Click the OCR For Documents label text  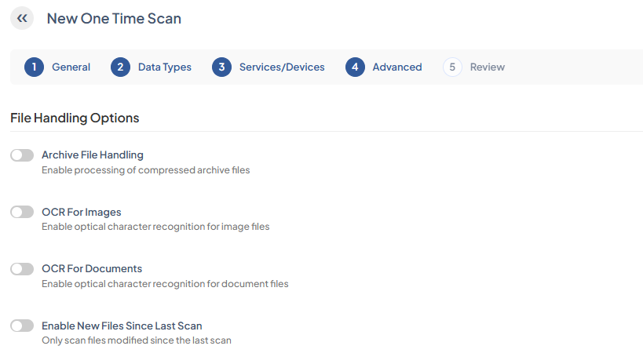pyautogui.click(x=92, y=268)
